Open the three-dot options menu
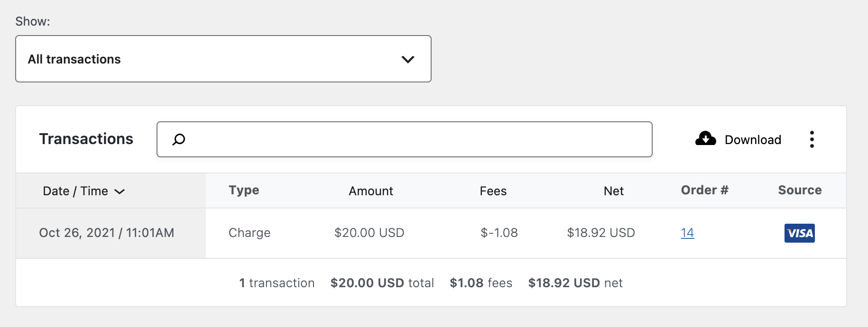 click(x=812, y=139)
